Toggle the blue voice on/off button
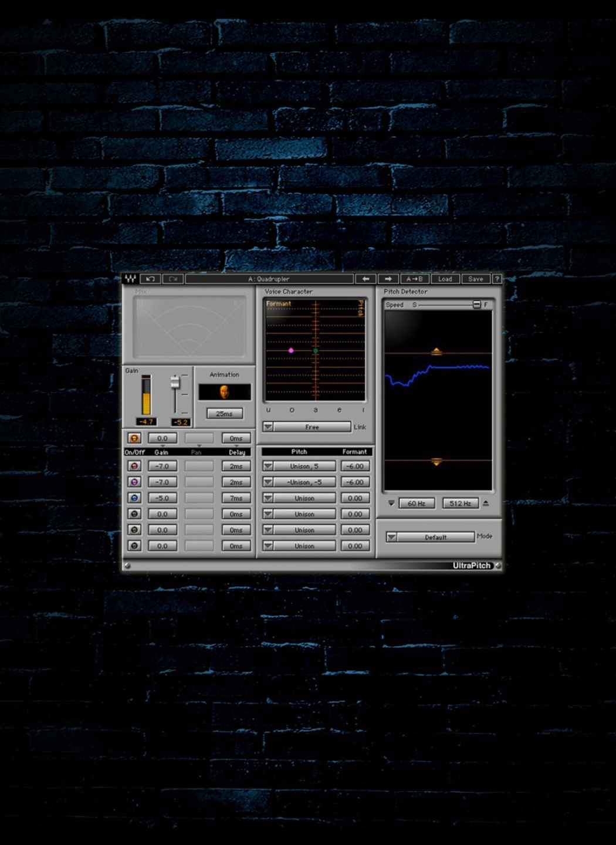The image size is (616, 845). [x=134, y=498]
